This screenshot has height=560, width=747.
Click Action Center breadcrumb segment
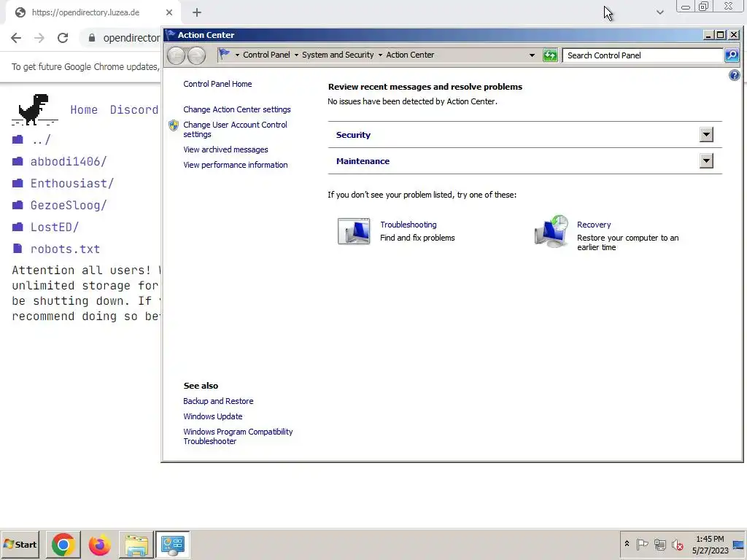point(410,55)
